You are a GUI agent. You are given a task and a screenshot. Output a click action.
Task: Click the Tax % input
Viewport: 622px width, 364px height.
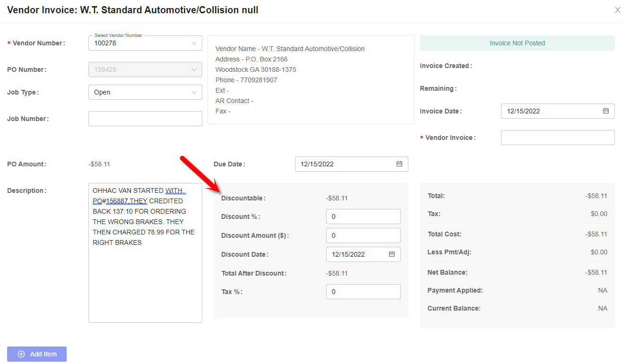363,292
